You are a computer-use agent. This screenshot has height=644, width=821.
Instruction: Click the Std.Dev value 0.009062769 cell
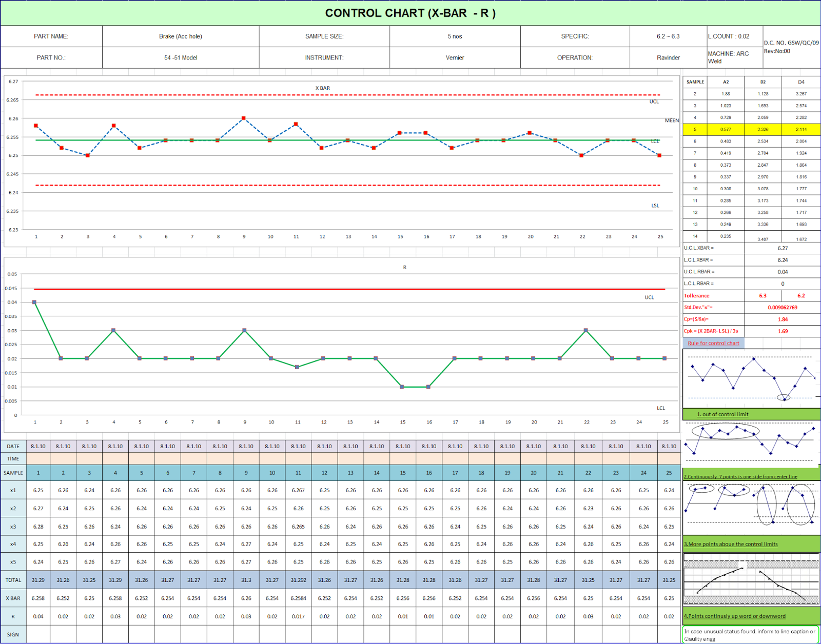coord(783,308)
